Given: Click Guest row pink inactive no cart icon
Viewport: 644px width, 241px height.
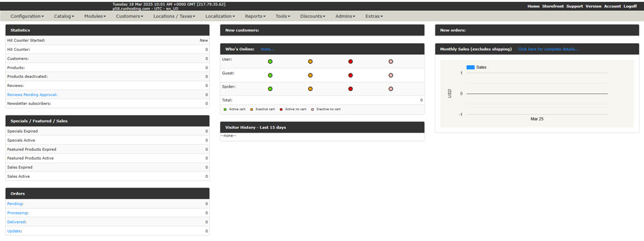Looking at the screenshot, I should pyautogui.click(x=391, y=75).
